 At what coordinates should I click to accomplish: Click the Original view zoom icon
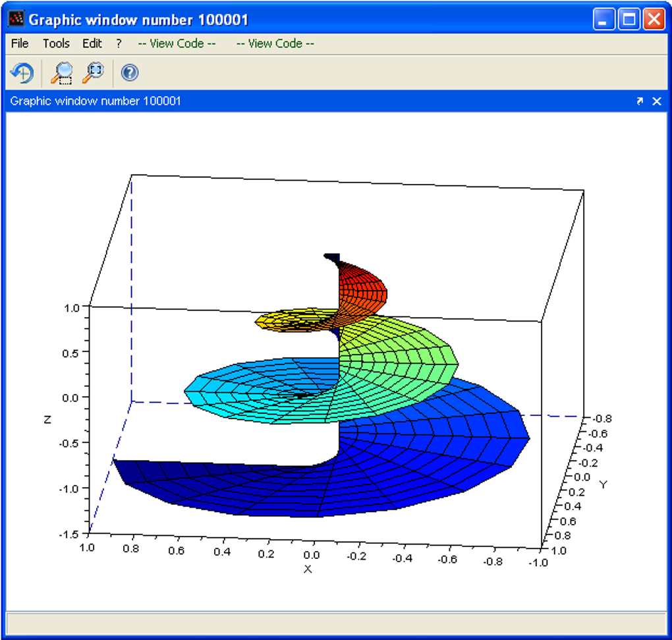pyautogui.click(x=94, y=73)
